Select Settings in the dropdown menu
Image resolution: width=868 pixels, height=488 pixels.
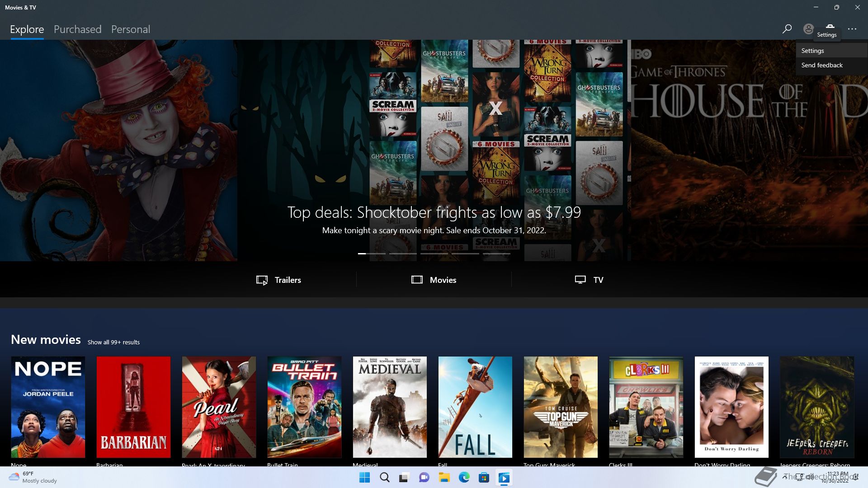tap(812, 51)
